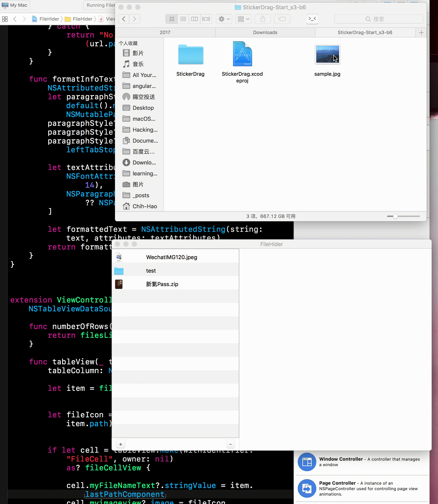Viewport: 438px width, 504px height.
Task: Switch to the 2017 Finder tab
Action: click(x=165, y=32)
